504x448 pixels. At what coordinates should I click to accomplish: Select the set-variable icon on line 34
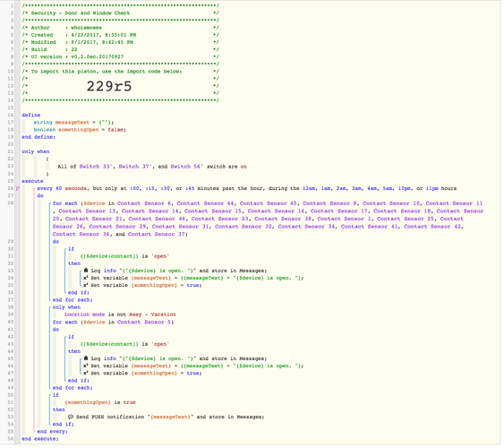[86, 279]
